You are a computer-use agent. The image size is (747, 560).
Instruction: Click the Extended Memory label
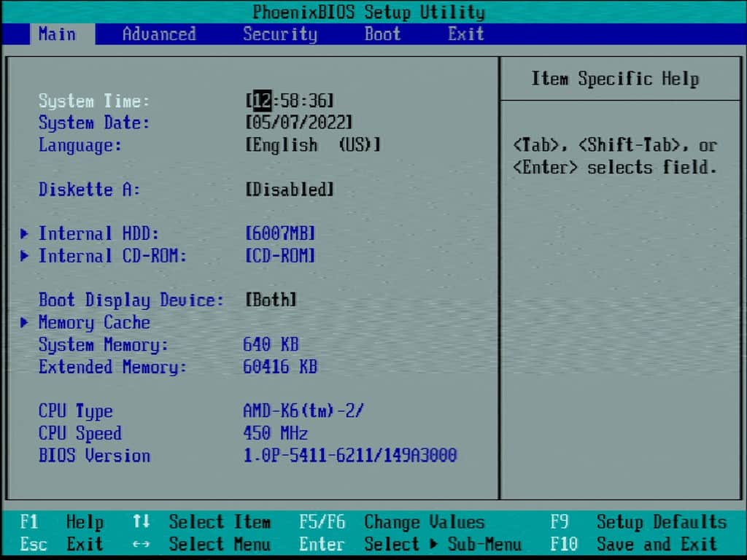pyautogui.click(x=112, y=367)
